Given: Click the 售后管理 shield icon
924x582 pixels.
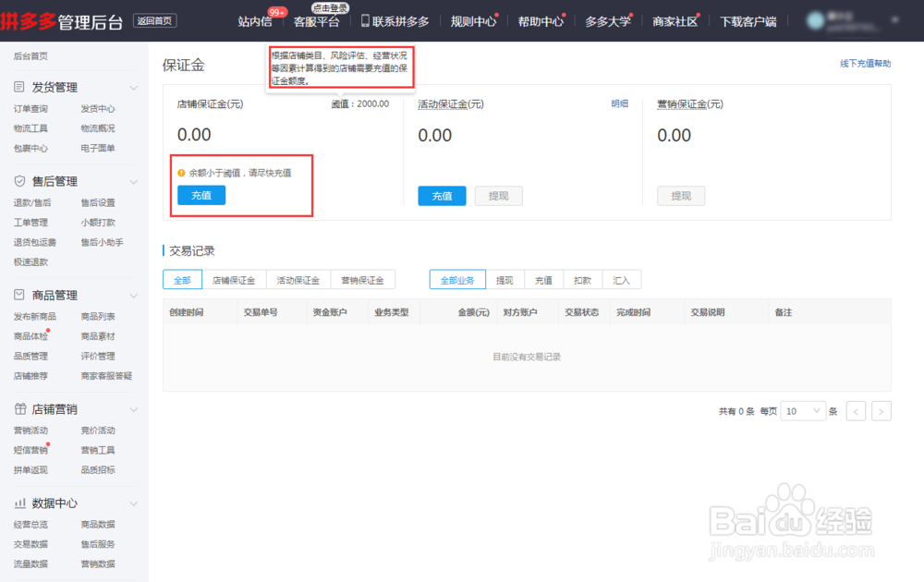Looking at the screenshot, I should [19, 181].
